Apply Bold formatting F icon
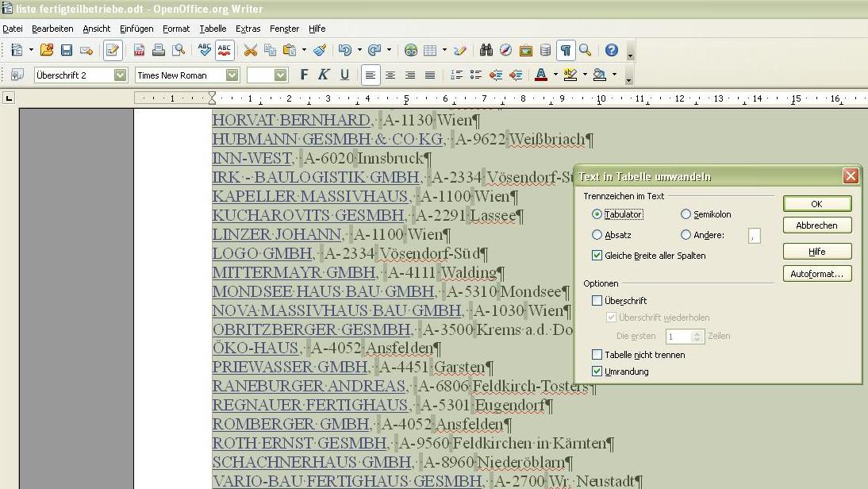Image resolution: width=868 pixels, height=489 pixels. click(x=304, y=75)
